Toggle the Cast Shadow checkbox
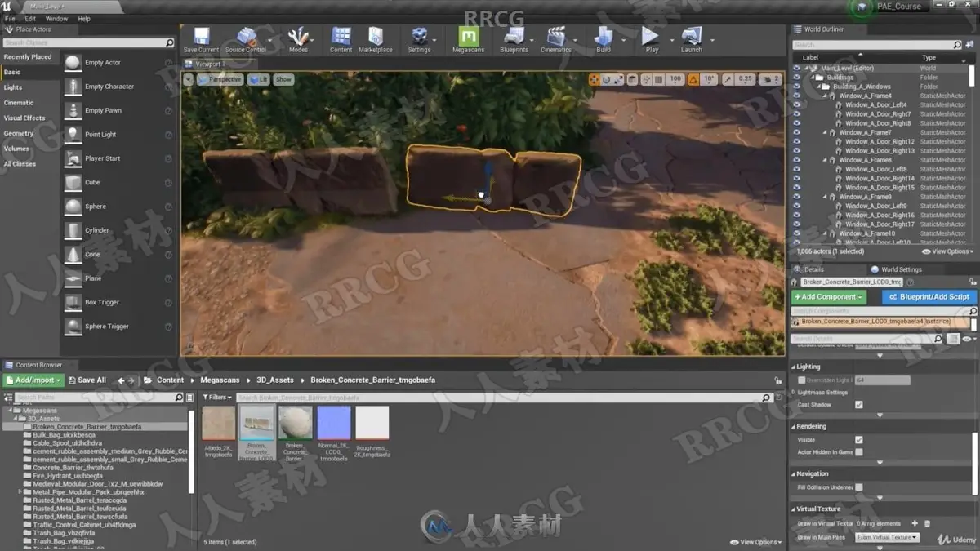The height and width of the screenshot is (551, 980). click(x=858, y=405)
